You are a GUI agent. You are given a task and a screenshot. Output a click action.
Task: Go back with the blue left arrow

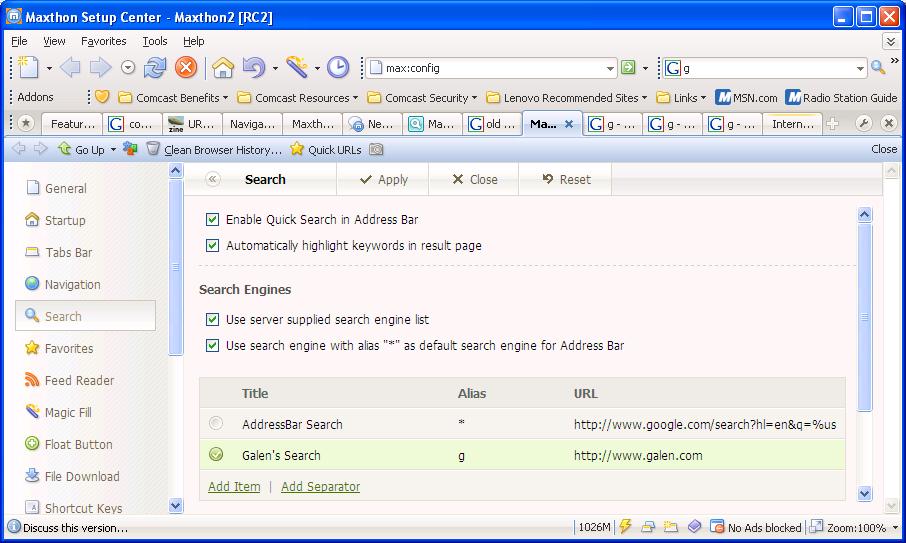tap(70, 68)
